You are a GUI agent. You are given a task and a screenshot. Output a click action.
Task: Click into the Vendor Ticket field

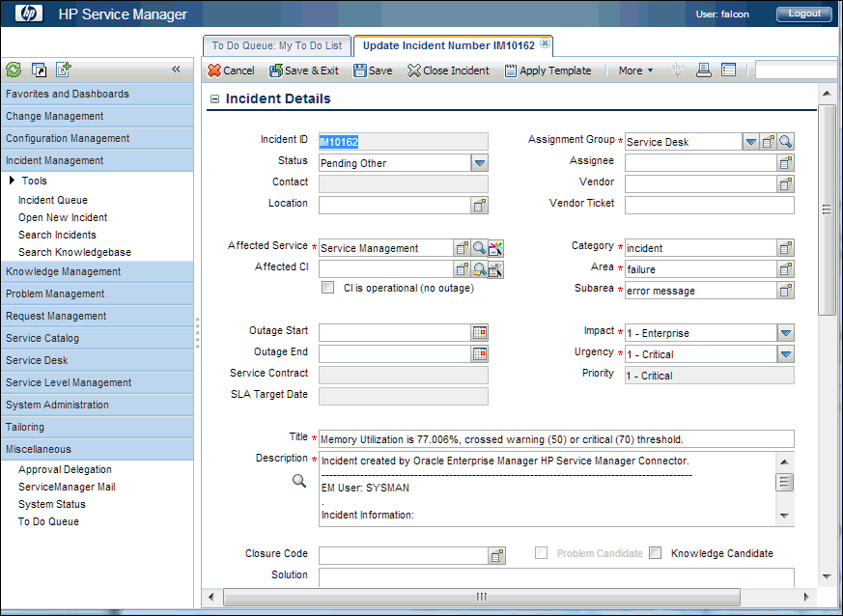coord(709,206)
